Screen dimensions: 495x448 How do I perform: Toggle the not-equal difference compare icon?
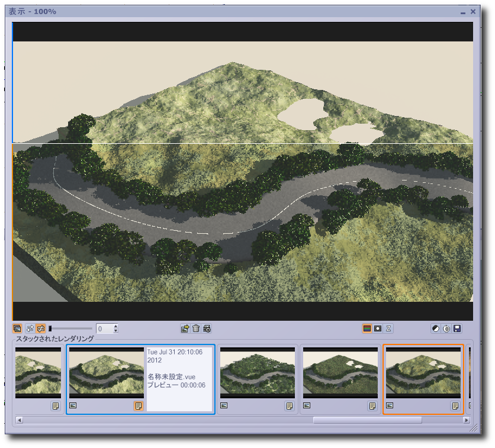[40, 328]
